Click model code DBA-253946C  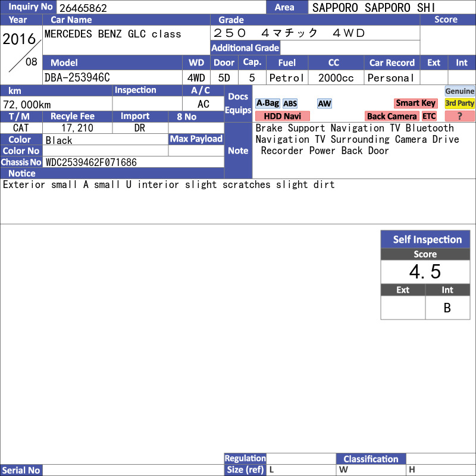pyautogui.click(x=77, y=78)
